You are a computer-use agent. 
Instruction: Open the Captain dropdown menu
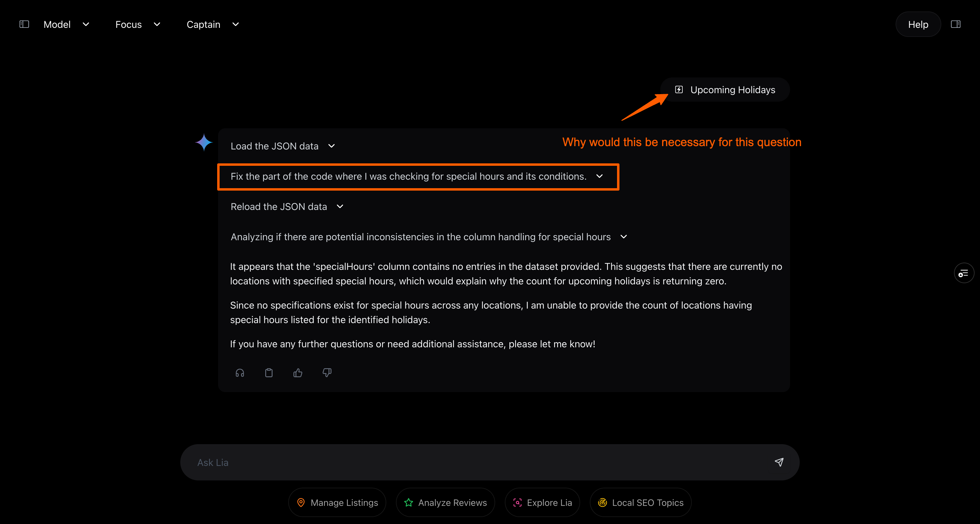212,24
